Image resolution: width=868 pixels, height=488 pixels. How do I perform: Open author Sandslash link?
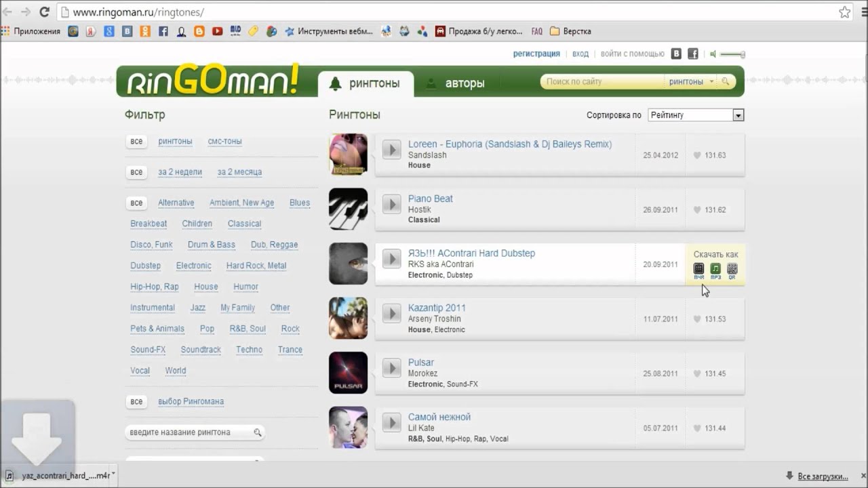coord(427,155)
